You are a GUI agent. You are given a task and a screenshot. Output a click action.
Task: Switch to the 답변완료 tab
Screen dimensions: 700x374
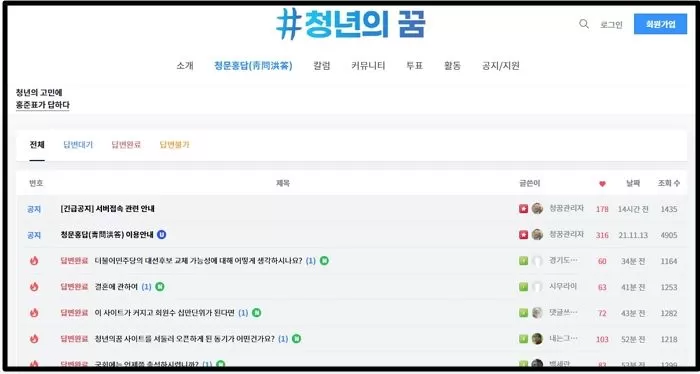tap(126, 145)
